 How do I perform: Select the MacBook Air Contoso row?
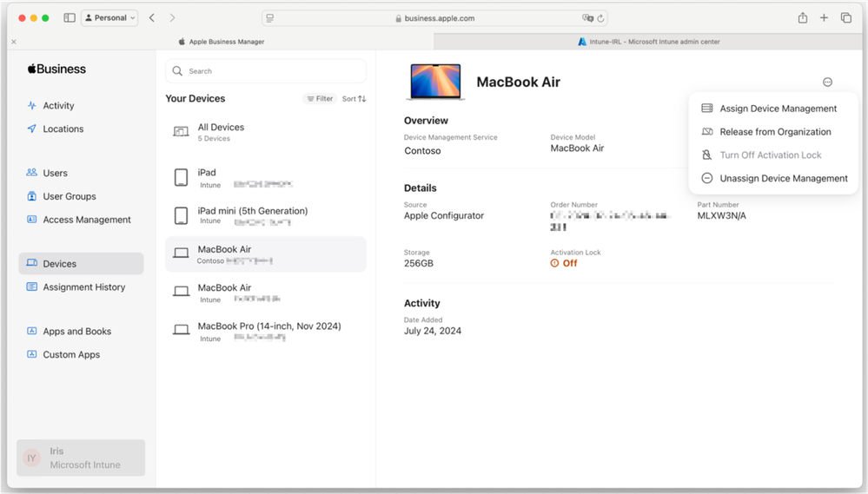266,254
